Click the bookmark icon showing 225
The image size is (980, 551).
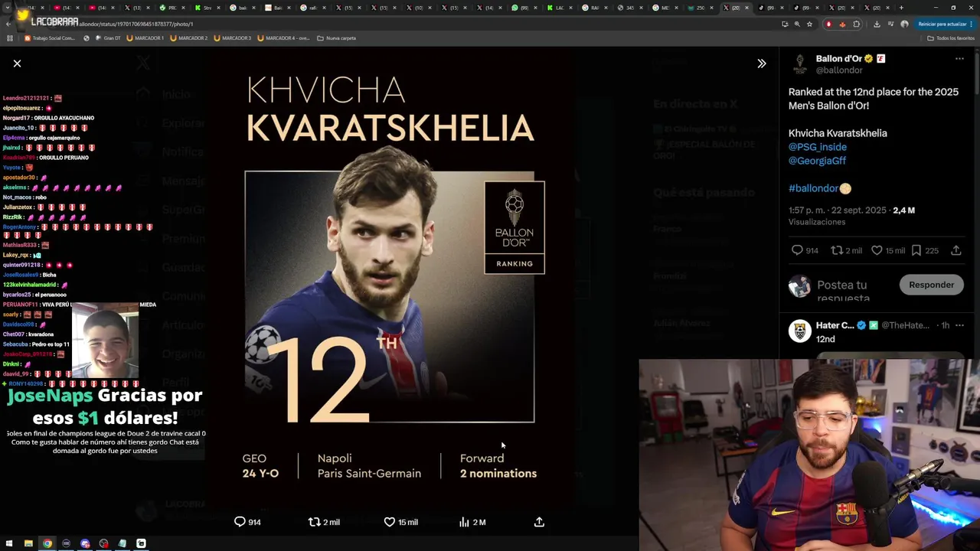[916, 250]
